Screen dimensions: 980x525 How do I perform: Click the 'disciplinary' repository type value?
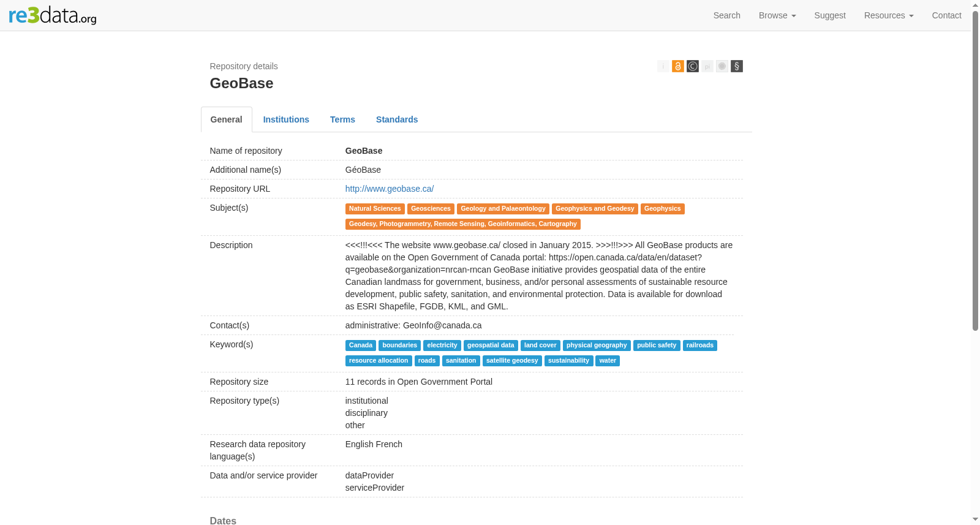tap(366, 413)
